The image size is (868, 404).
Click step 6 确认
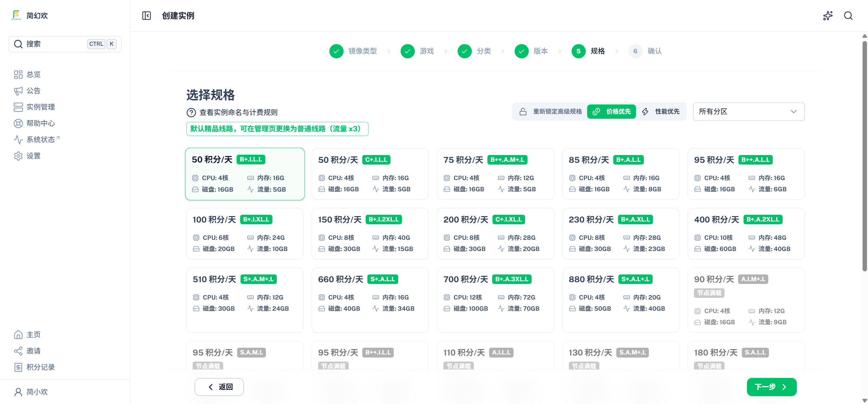point(645,51)
